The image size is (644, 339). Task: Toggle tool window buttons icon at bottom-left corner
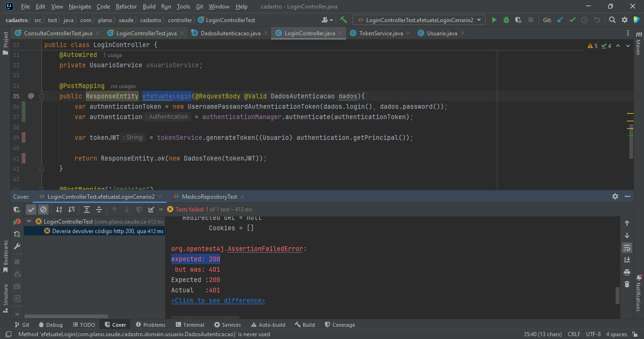pyautogui.click(x=8, y=334)
